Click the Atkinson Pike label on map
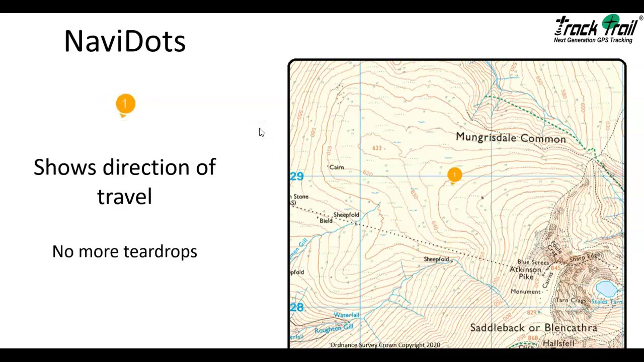 (526, 273)
